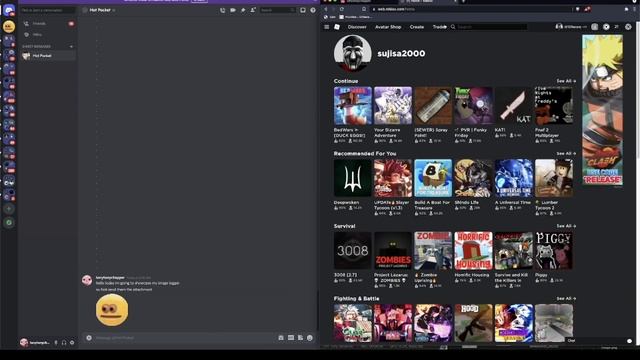
Task: Open Nitro in Discord sidebar
Action: (x=48, y=35)
